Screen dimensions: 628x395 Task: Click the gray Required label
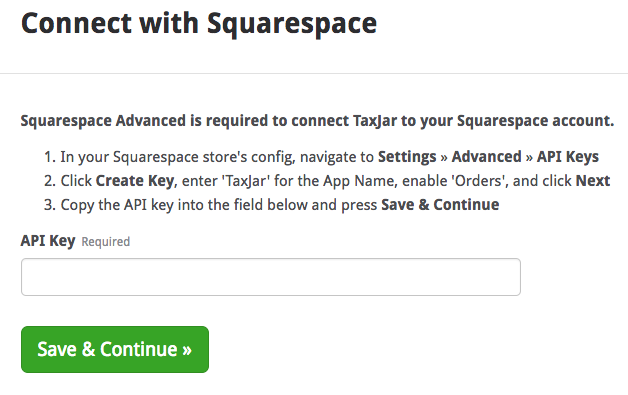106,242
